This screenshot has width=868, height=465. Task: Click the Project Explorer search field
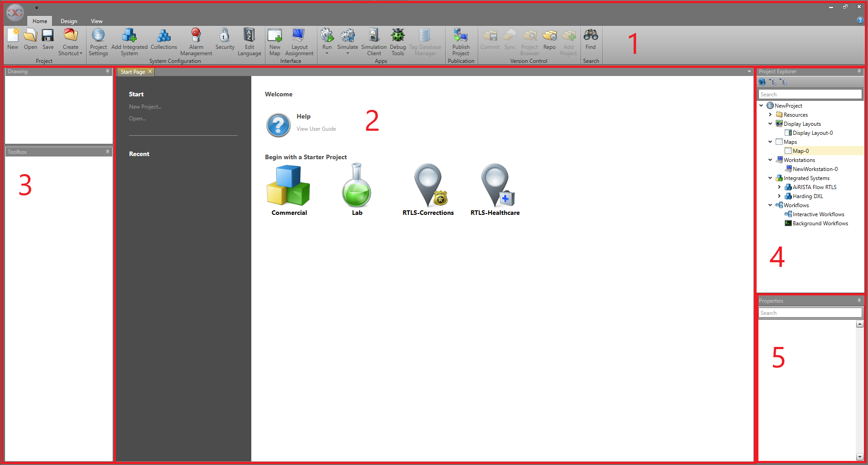(810, 95)
